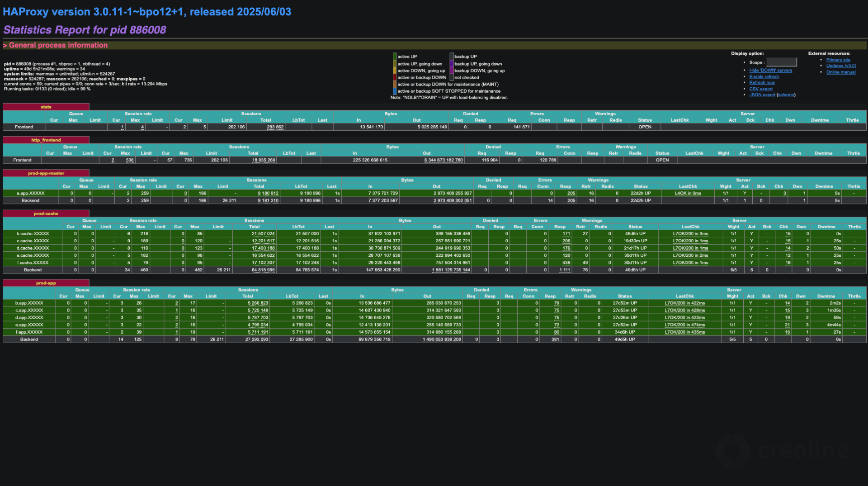Click downtime value '2m2s' for b.app

coord(835,303)
